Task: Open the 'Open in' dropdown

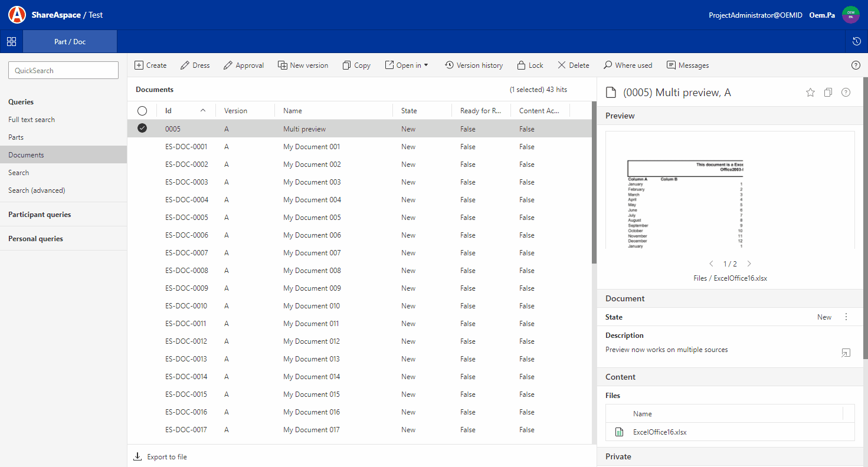Action: click(x=407, y=65)
